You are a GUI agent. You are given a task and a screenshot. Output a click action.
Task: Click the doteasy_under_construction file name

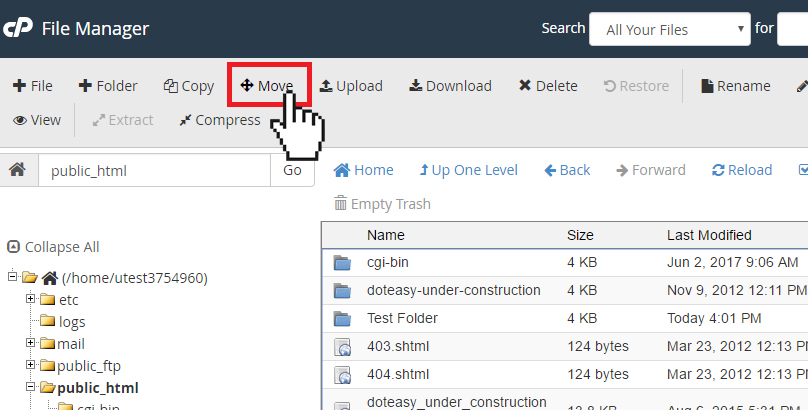(x=457, y=402)
